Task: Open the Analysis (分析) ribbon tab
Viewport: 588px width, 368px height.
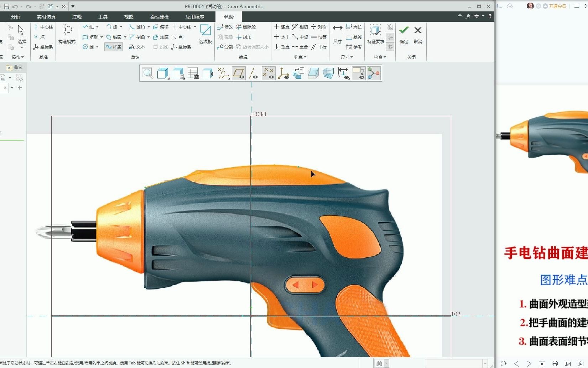Action: click(16, 17)
